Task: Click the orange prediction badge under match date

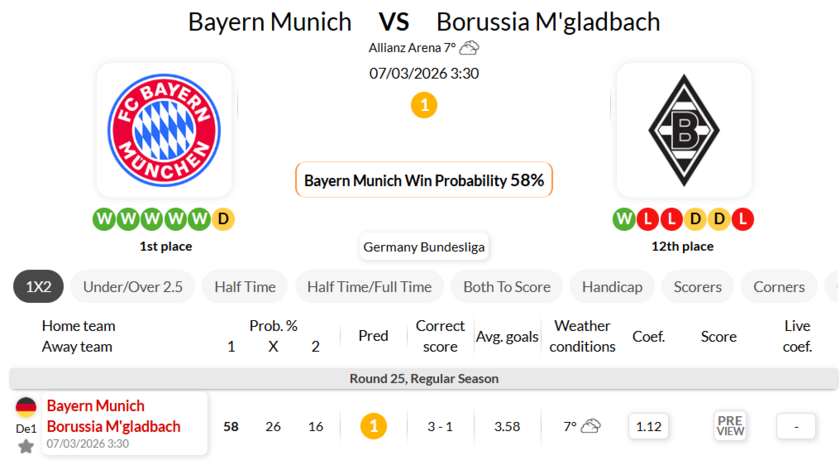Action: (x=424, y=104)
